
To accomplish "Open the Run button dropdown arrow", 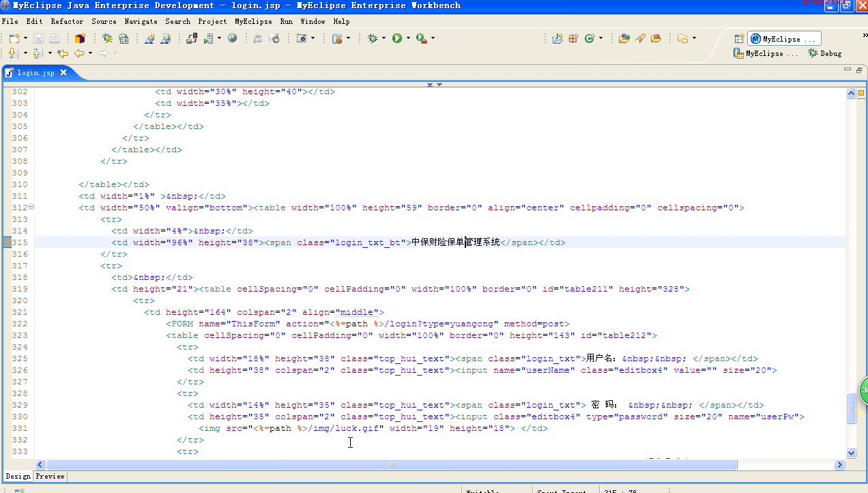I will pos(408,38).
